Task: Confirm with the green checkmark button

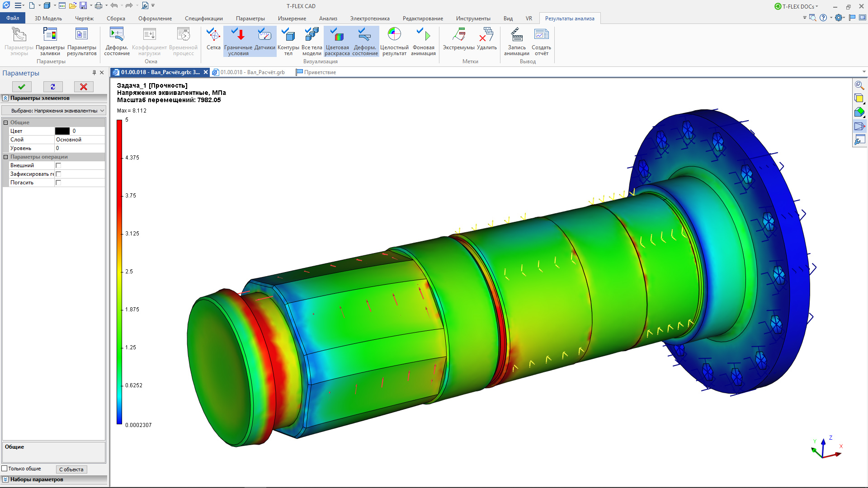Action: click(x=21, y=87)
